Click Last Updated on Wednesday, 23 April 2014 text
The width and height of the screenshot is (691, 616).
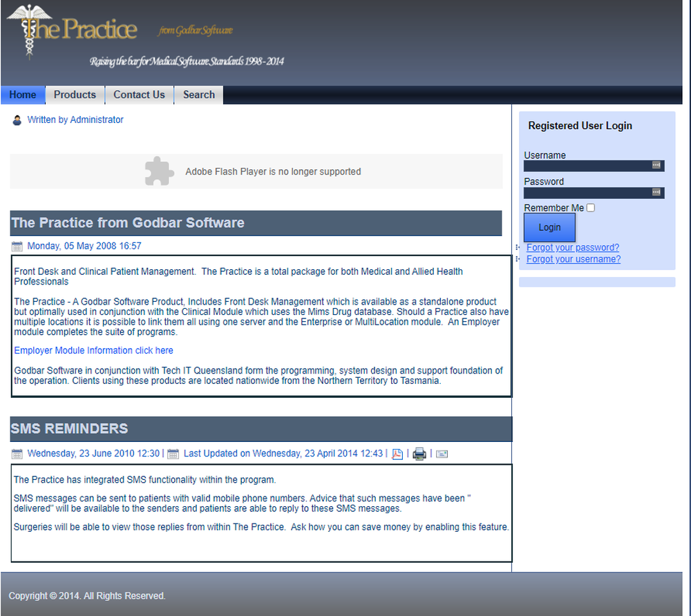coord(283,453)
